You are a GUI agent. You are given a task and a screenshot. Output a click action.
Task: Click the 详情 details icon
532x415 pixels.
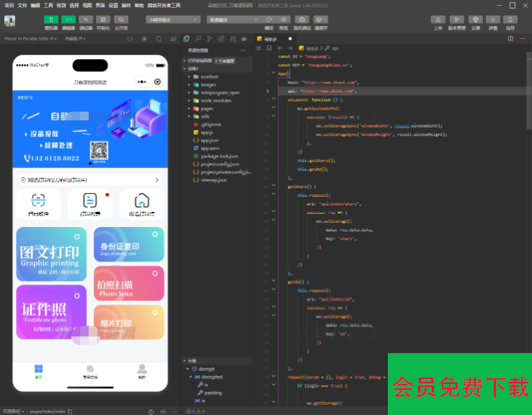pyautogui.click(x=493, y=19)
